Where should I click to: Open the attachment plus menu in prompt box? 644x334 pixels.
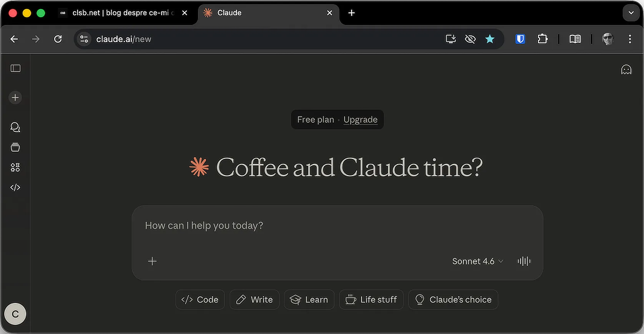152,261
